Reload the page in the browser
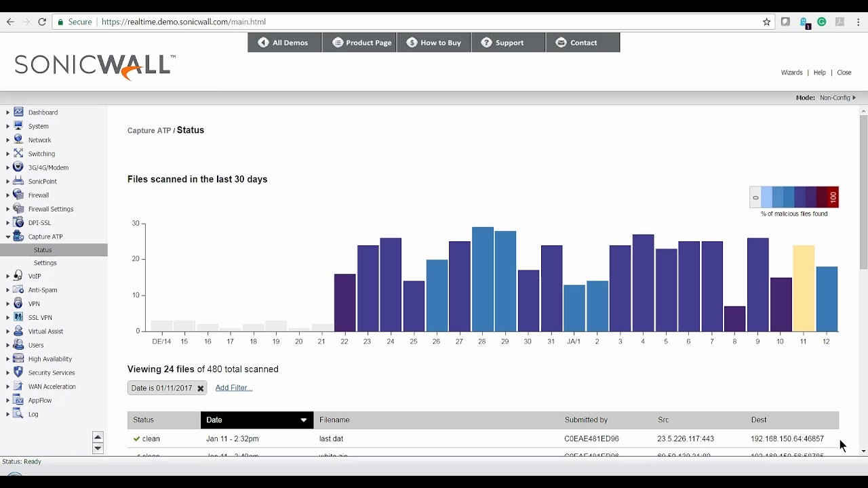This screenshot has height=488, width=868. coord(42,22)
